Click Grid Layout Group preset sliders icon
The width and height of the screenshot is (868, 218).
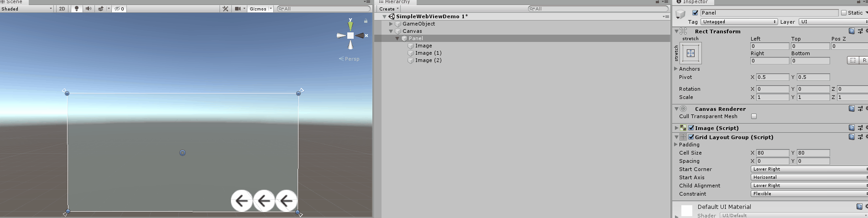(860, 137)
